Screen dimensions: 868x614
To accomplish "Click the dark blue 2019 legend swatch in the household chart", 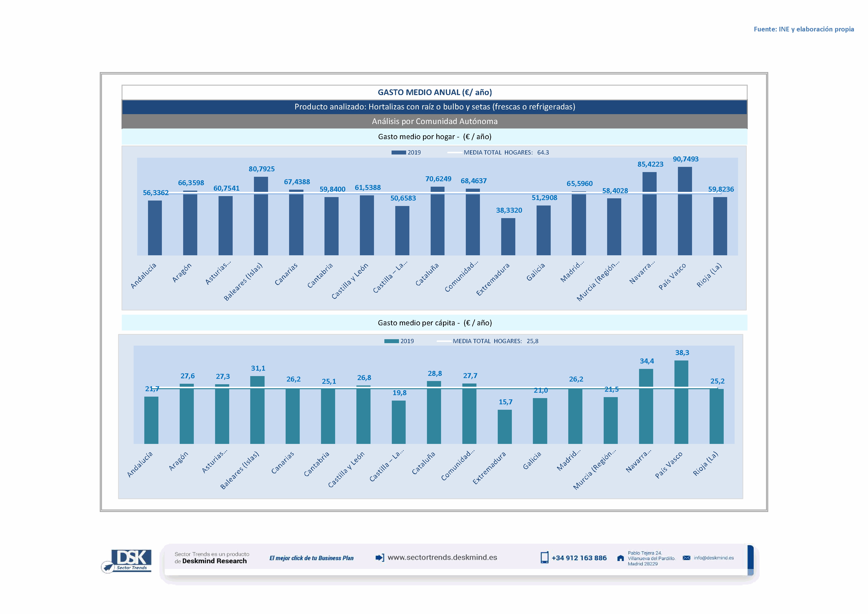I will [398, 152].
